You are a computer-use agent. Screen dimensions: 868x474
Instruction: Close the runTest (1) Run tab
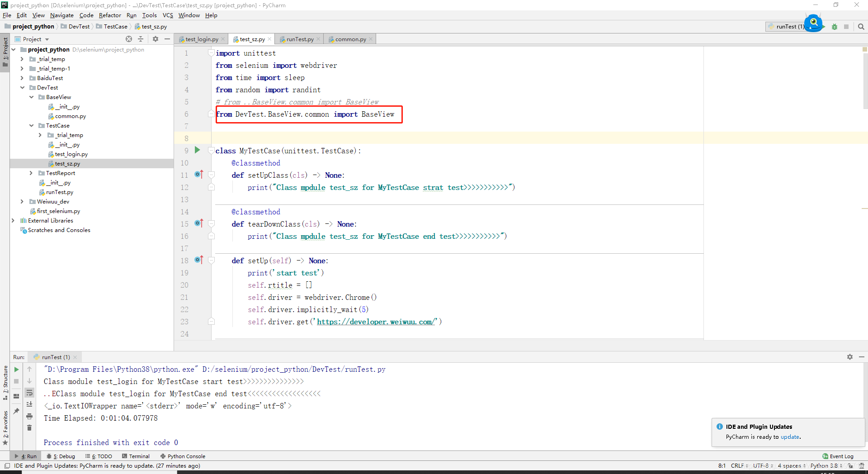point(75,357)
